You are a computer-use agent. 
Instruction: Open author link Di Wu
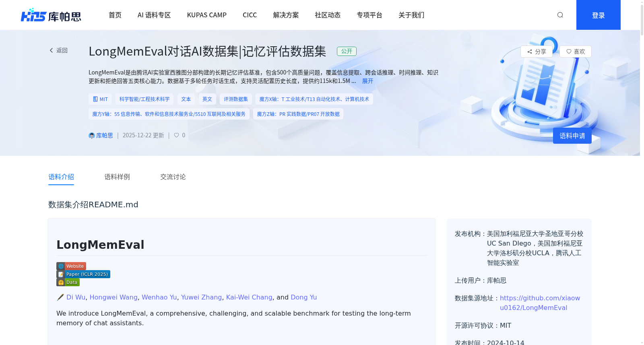[x=76, y=297]
